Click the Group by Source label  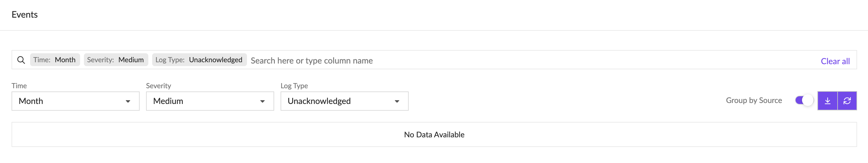[x=754, y=100]
